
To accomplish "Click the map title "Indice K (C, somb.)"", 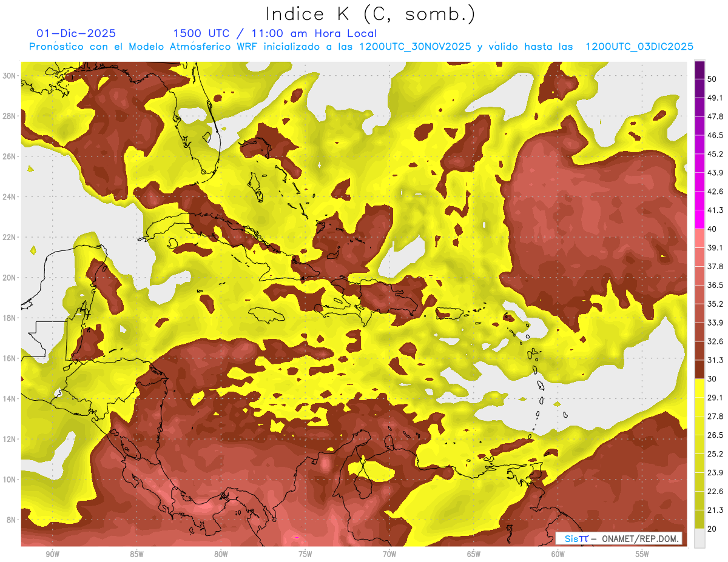I will (x=369, y=15).
